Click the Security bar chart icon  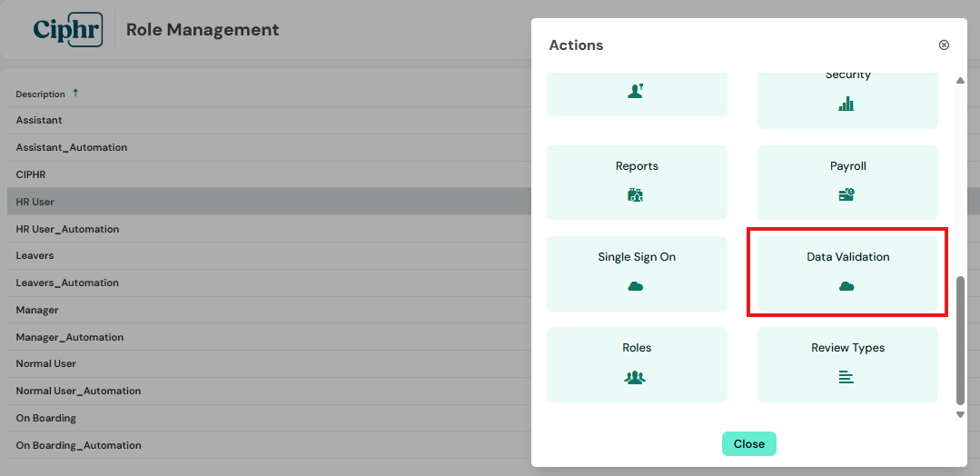click(x=846, y=104)
